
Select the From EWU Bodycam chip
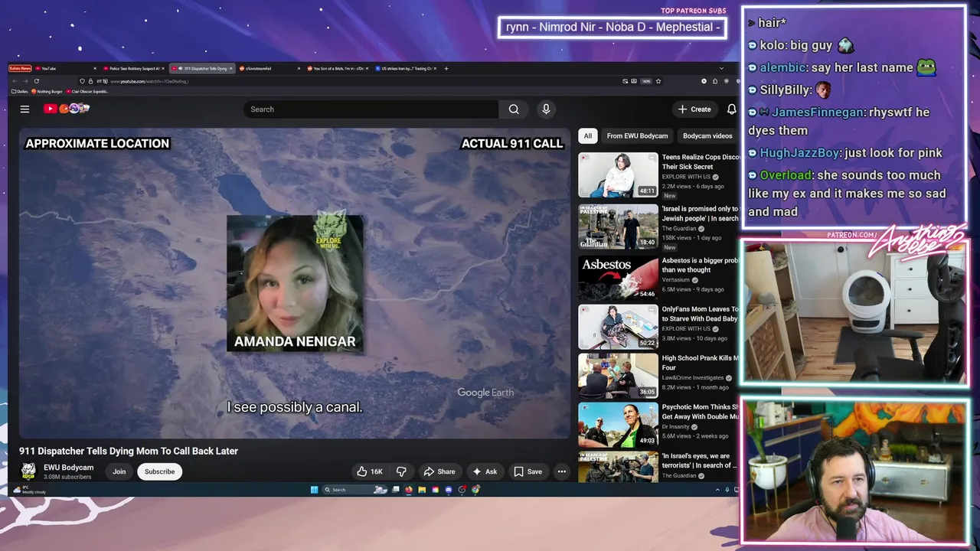point(637,136)
